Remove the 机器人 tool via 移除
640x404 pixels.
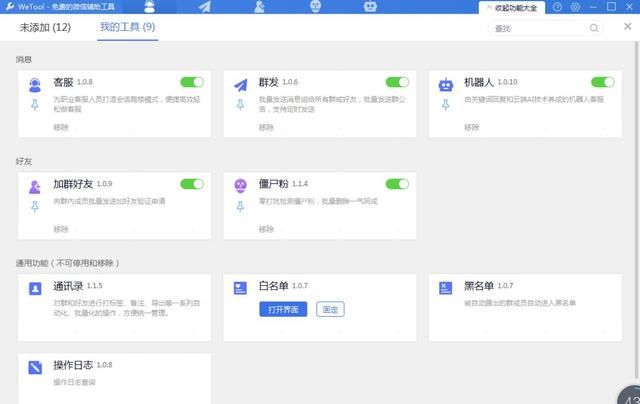pyautogui.click(x=471, y=127)
